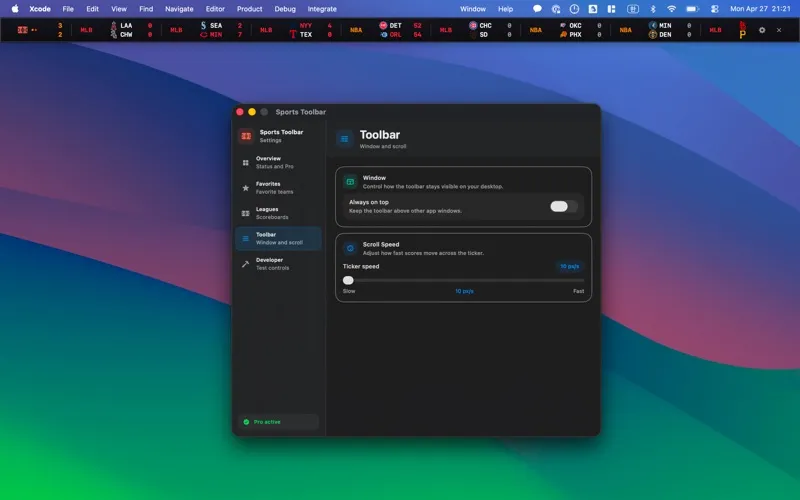Open the View menu
This screenshot has height=500, width=800.
pyautogui.click(x=119, y=9)
